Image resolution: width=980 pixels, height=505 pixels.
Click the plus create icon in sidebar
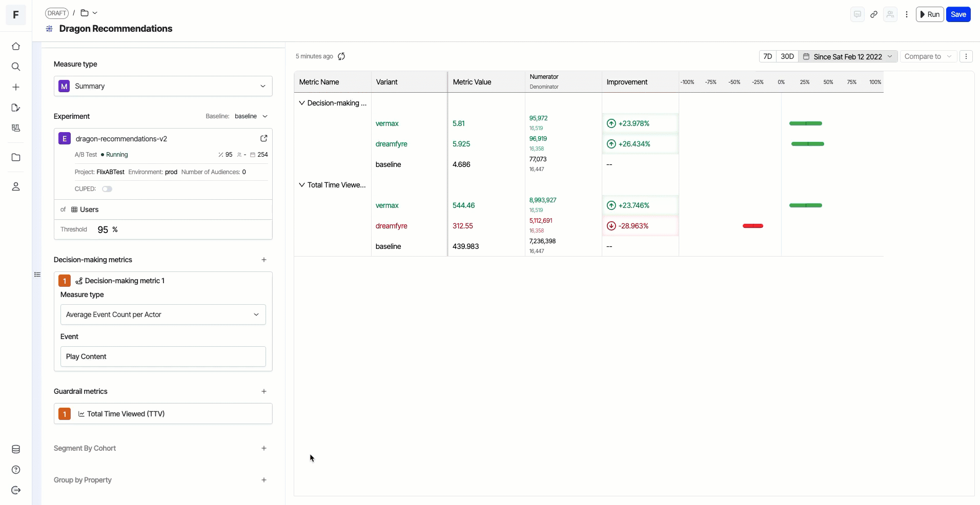[16, 87]
